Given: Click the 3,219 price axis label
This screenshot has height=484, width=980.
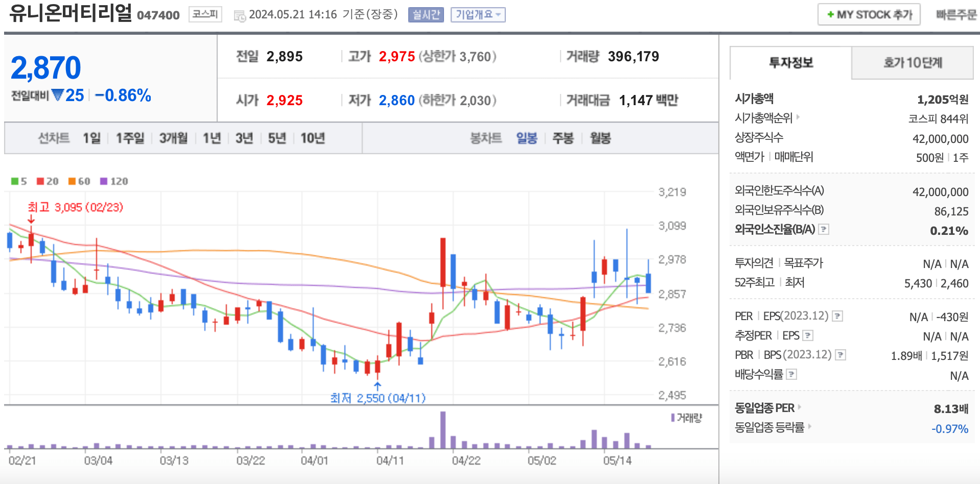Looking at the screenshot, I should 672,192.
